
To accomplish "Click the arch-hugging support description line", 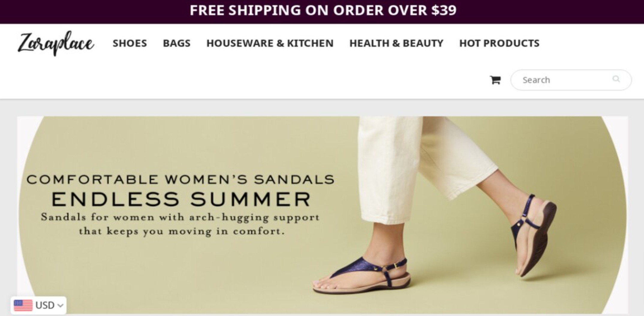I will point(180,217).
